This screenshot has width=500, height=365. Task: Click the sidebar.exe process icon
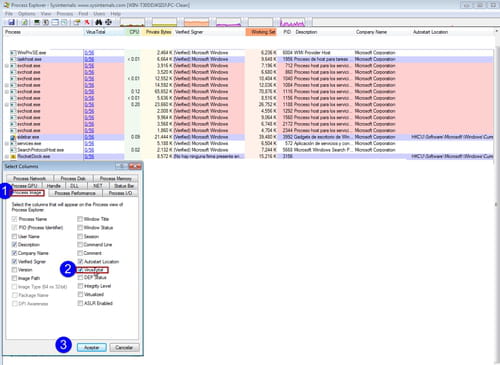pyautogui.click(x=13, y=137)
